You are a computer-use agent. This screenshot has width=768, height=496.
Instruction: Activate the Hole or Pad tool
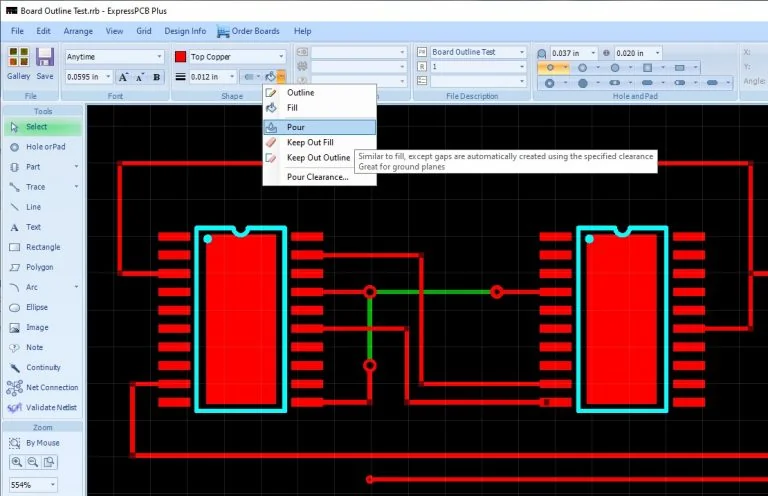pos(43,147)
